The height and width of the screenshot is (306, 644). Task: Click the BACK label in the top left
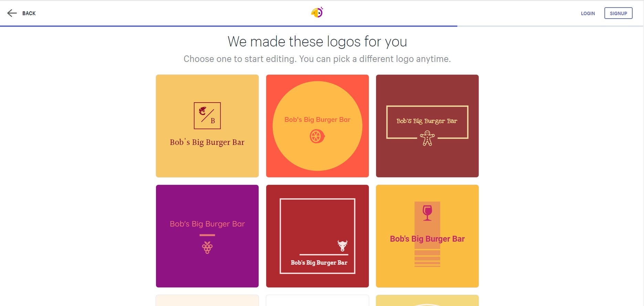pyautogui.click(x=29, y=13)
